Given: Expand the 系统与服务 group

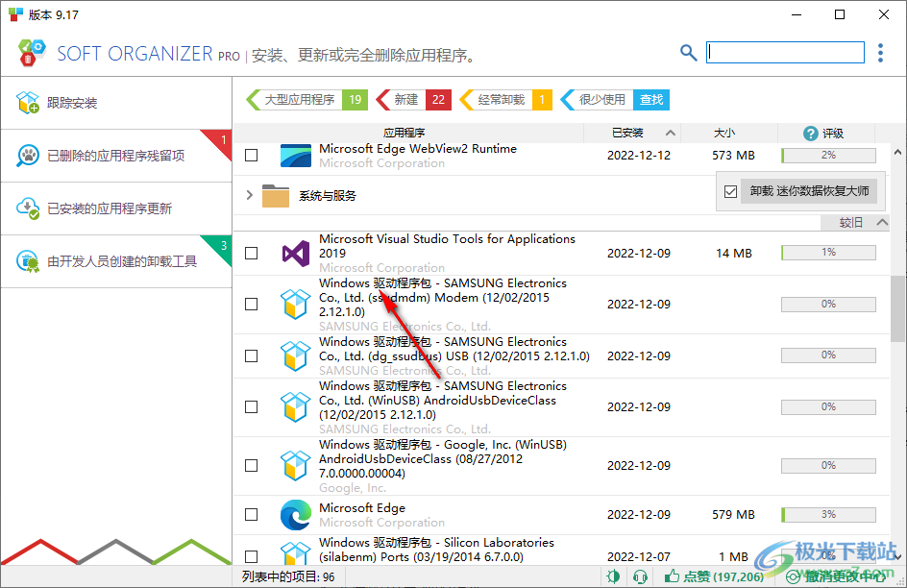Looking at the screenshot, I should pos(249,195).
